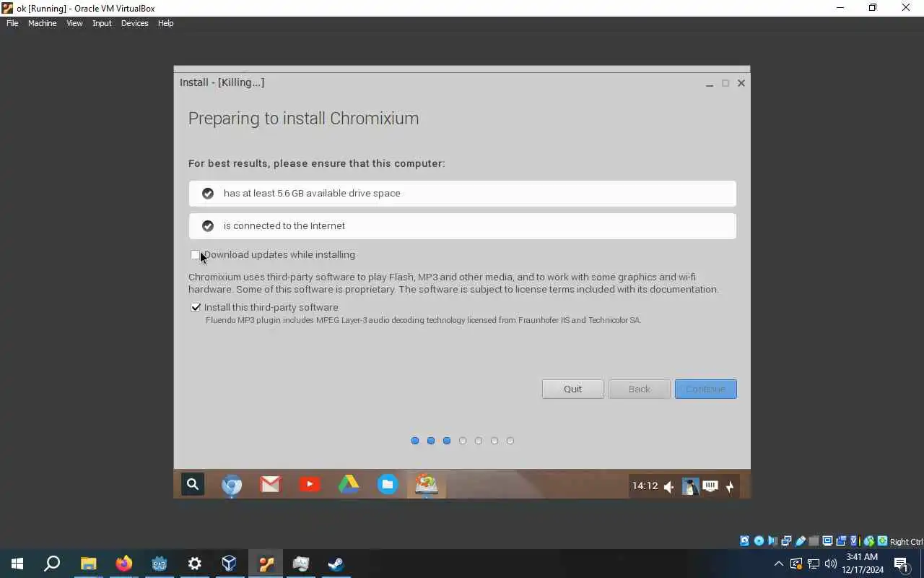924x578 pixels.
Task: Open Files app in guest shelf
Action: click(388, 485)
